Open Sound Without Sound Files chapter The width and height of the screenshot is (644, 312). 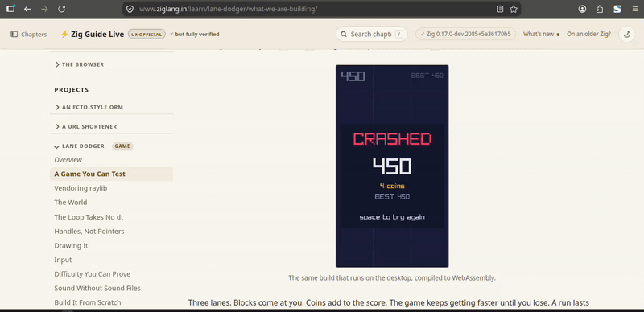click(x=97, y=288)
